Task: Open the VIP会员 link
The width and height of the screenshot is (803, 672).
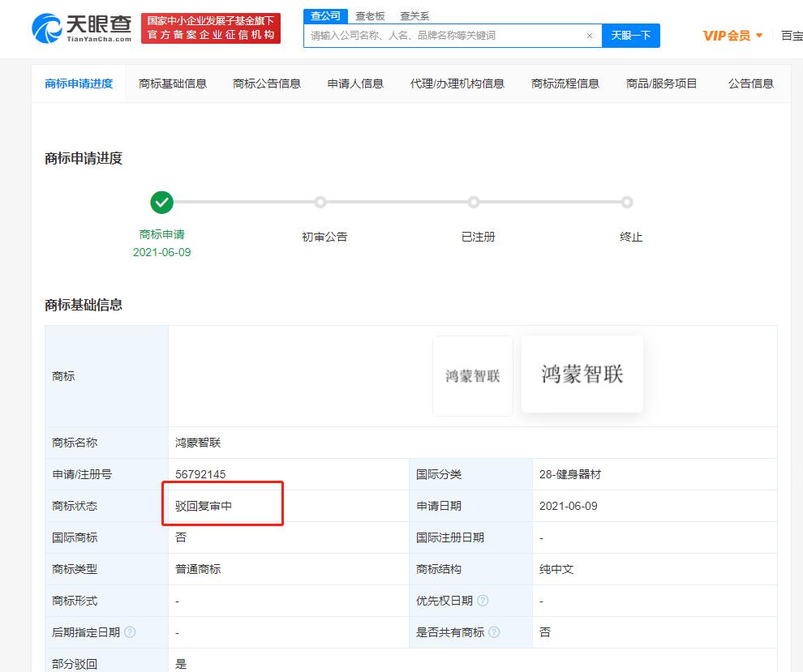Action: point(726,36)
